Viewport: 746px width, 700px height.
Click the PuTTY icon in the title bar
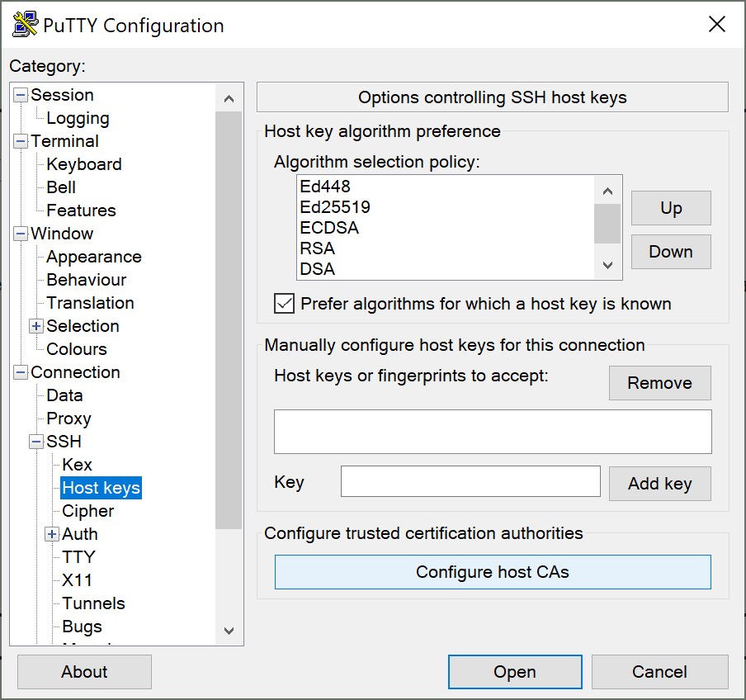click(25, 24)
